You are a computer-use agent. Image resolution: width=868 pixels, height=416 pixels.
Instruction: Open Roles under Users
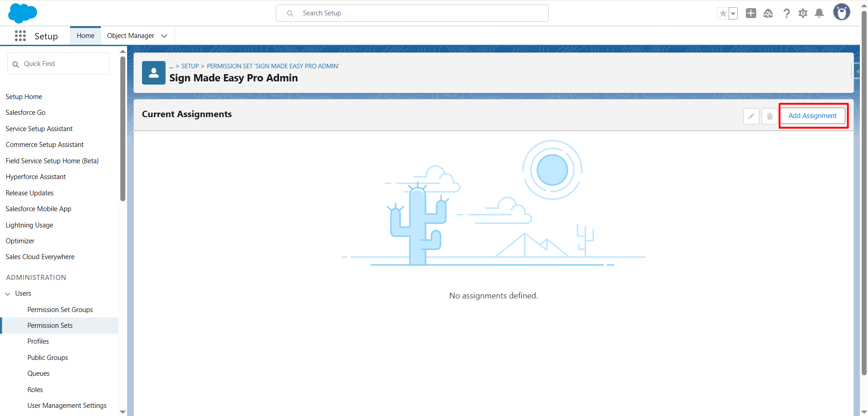tap(35, 390)
